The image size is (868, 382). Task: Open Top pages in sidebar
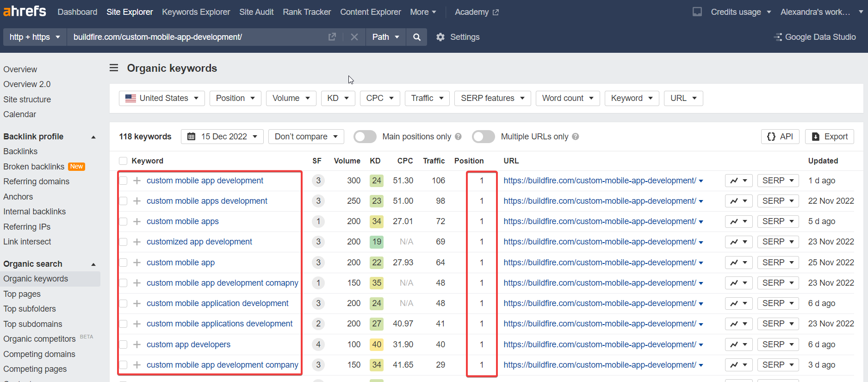pos(22,294)
